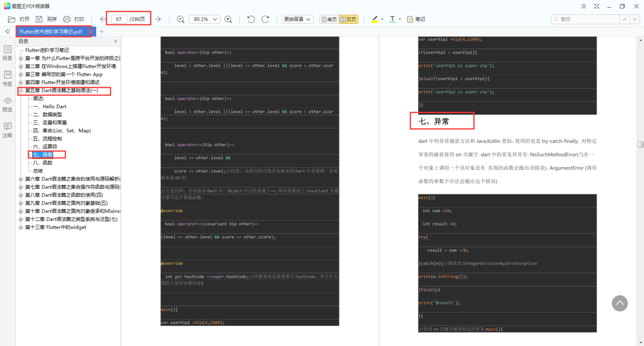Select the text underline T tool
644x346 pixels.
(x=393, y=19)
